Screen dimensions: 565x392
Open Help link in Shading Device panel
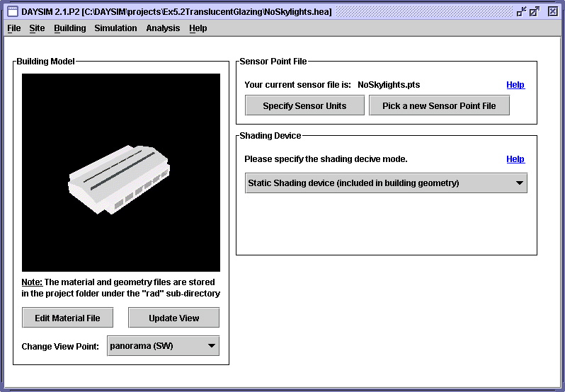(x=515, y=159)
